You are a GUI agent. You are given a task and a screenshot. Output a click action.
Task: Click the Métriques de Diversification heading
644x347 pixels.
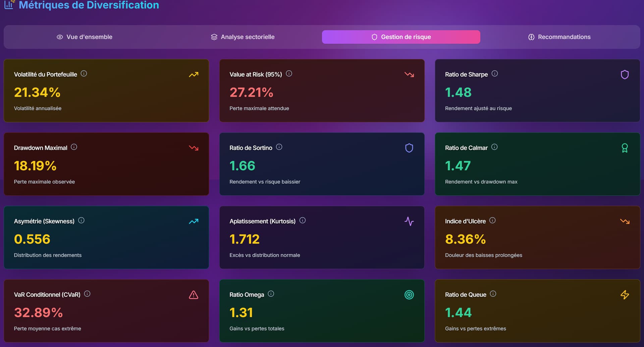tap(89, 5)
